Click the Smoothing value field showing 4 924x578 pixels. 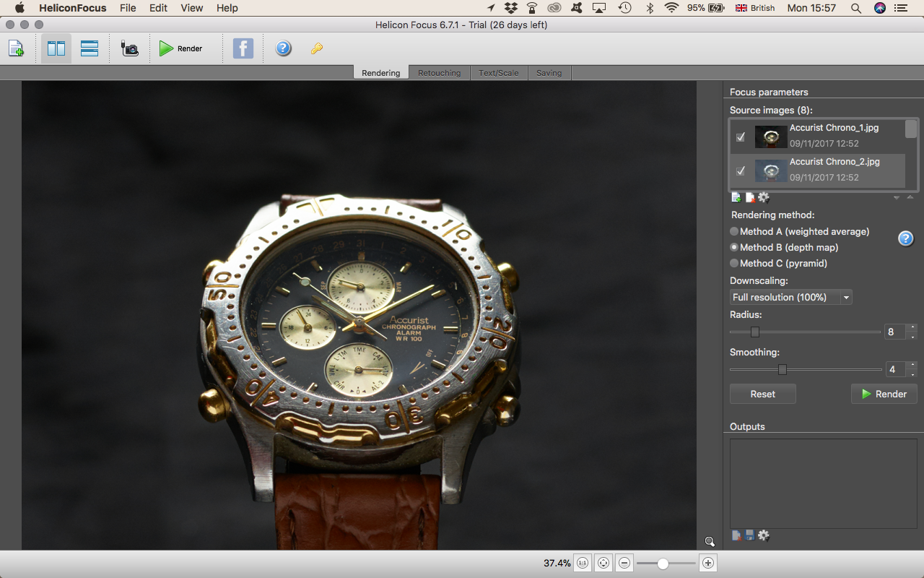(x=895, y=369)
